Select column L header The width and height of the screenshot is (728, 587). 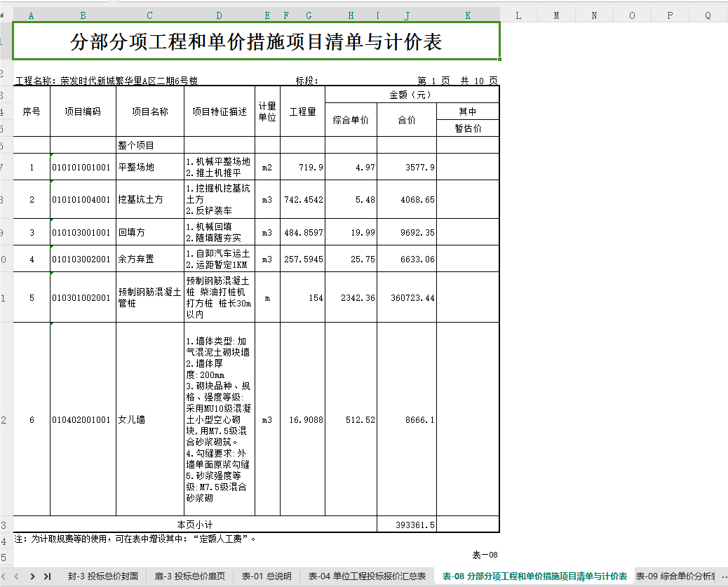click(518, 16)
